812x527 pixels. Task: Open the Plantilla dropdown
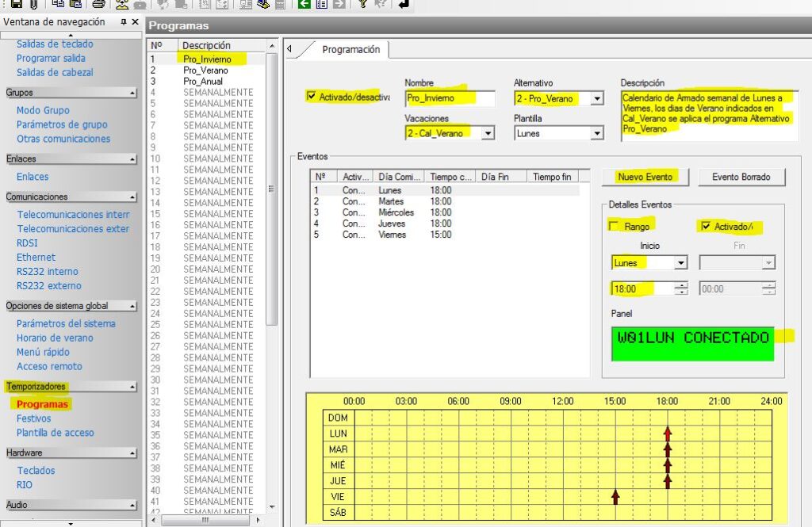[598, 134]
